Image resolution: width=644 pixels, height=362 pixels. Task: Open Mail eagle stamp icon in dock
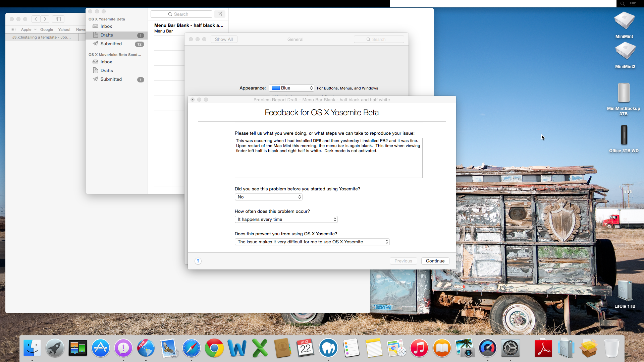169,348
